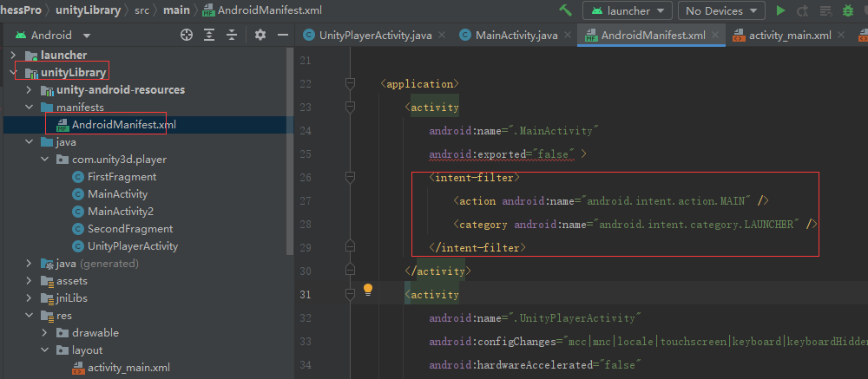The height and width of the screenshot is (379, 868).
Task: Open the Android project view dropdown
Action: point(53,36)
